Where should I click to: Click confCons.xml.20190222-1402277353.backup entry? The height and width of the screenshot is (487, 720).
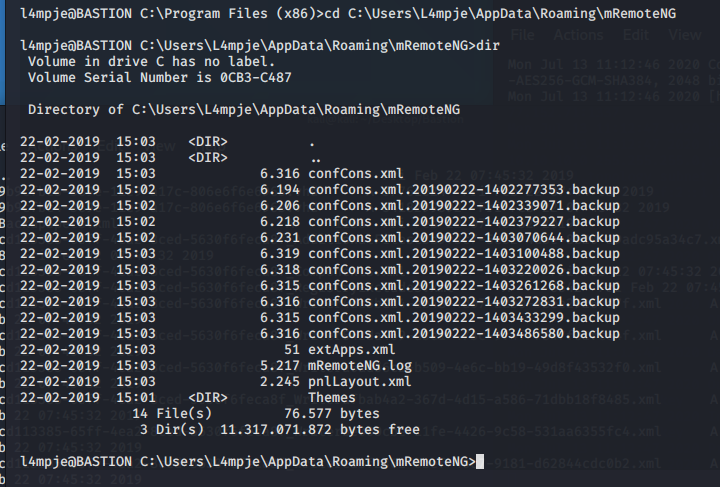464,189
